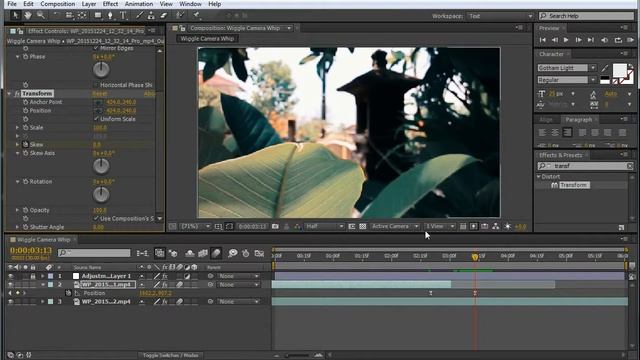Open the Regular font style dropdown
The width and height of the screenshot is (640, 360).
click(x=593, y=80)
